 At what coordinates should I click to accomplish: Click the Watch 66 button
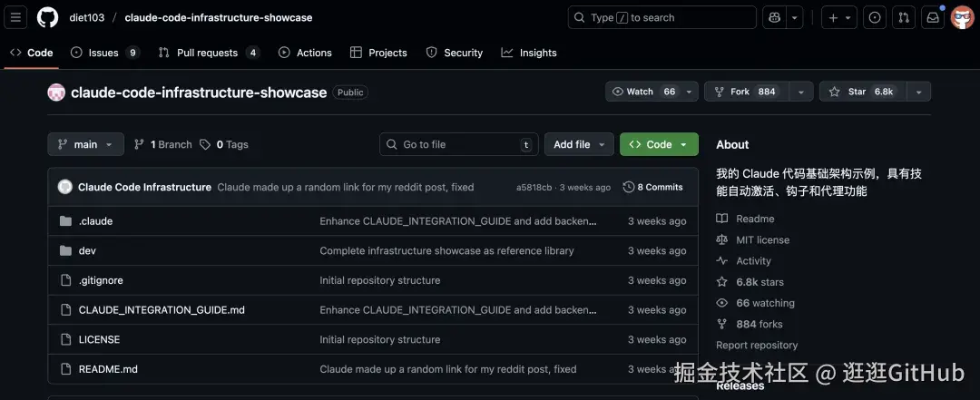(x=643, y=92)
